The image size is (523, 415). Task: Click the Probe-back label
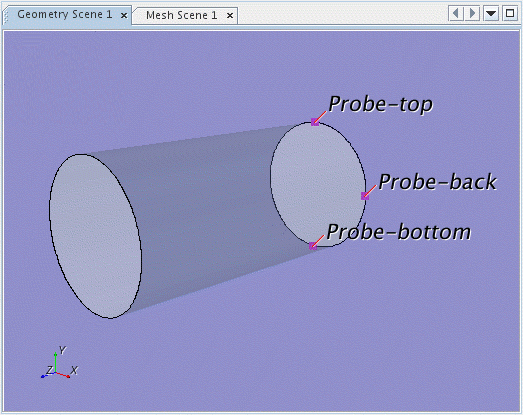pyautogui.click(x=438, y=182)
